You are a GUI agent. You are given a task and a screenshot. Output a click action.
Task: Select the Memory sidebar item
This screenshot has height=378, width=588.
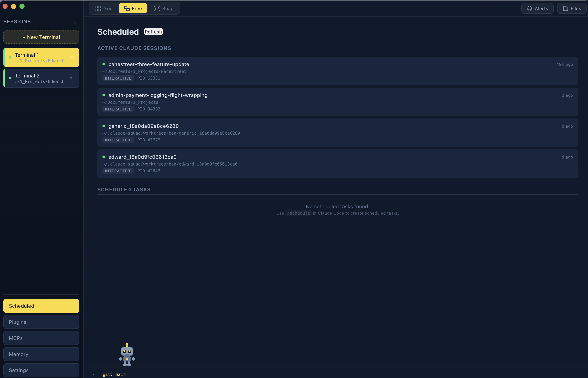coord(41,354)
